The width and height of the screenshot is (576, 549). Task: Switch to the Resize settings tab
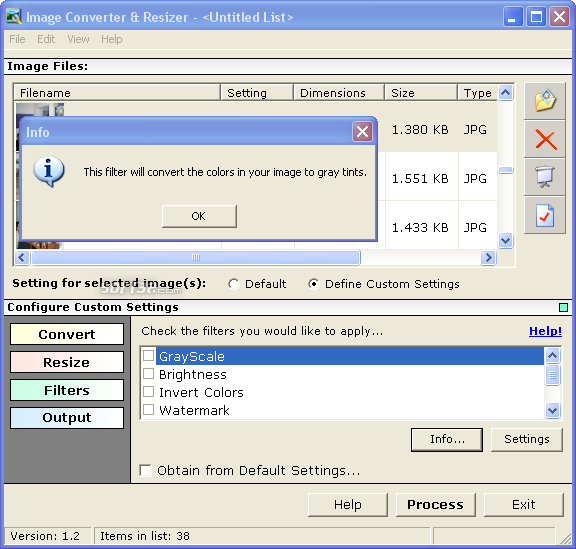tap(67, 362)
